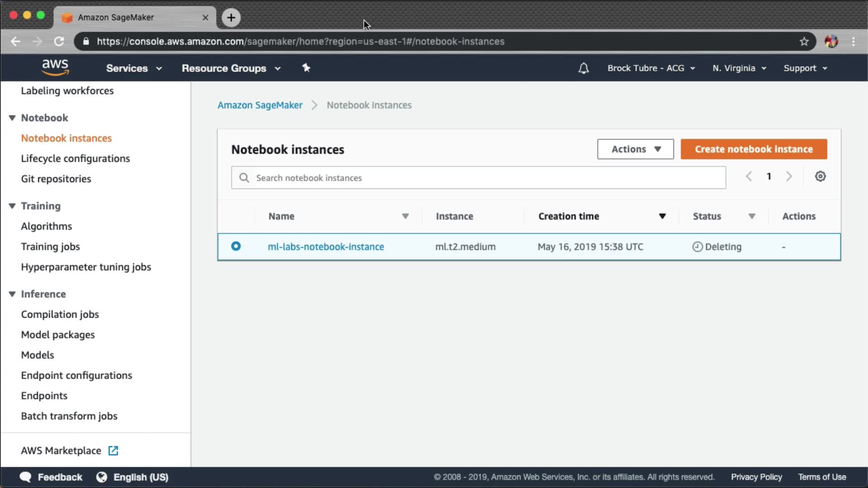The image size is (868, 488).
Task: Bookmark page with star icon
Action: [x=804, y=42]
